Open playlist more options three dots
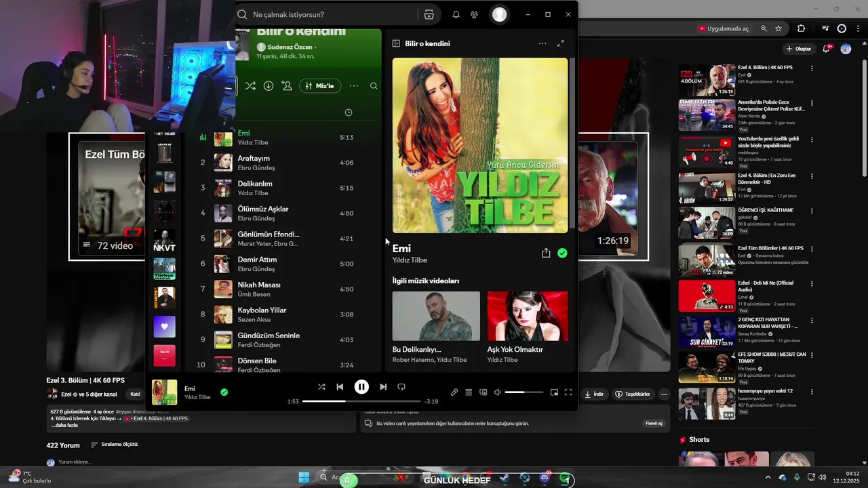868x488 pixels. coord(354,86)
